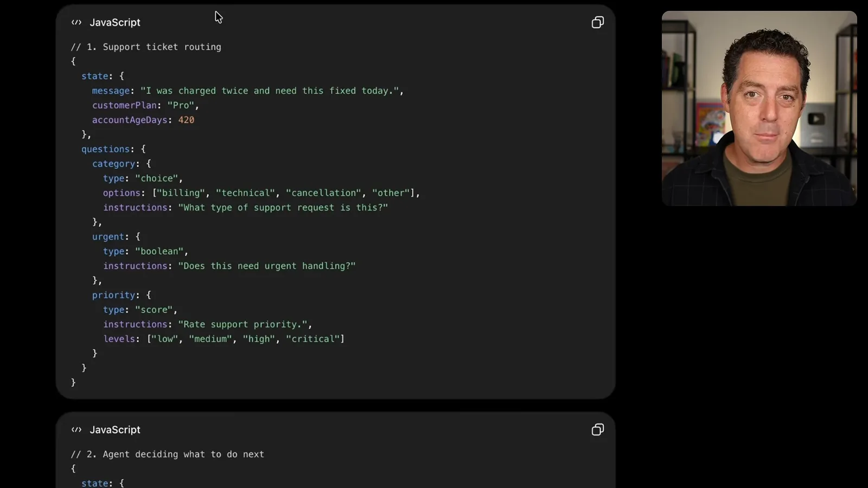Screen dimensions: 868x488
Task: Click the "billing" option string
Action: coord(181,193)
